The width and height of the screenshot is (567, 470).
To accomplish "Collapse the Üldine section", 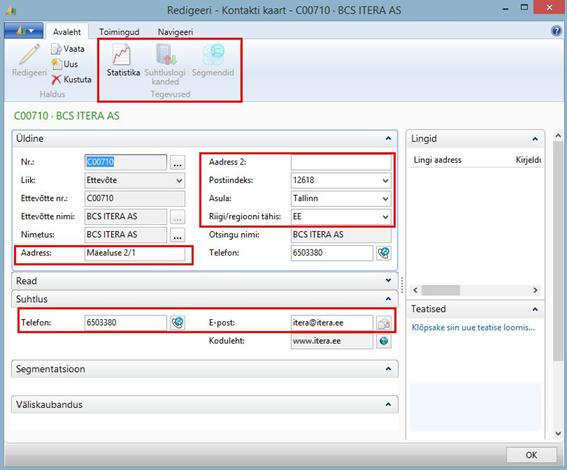I will [388, 138].
